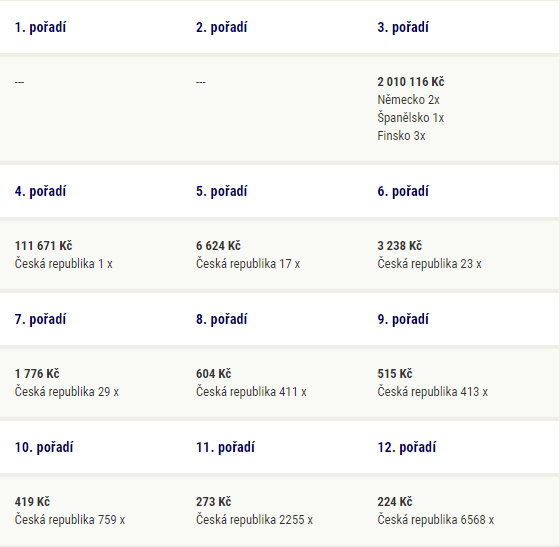Click Česká republika 23 x text
The width and height of the screenshot is (560, 547).
[429, 264]
